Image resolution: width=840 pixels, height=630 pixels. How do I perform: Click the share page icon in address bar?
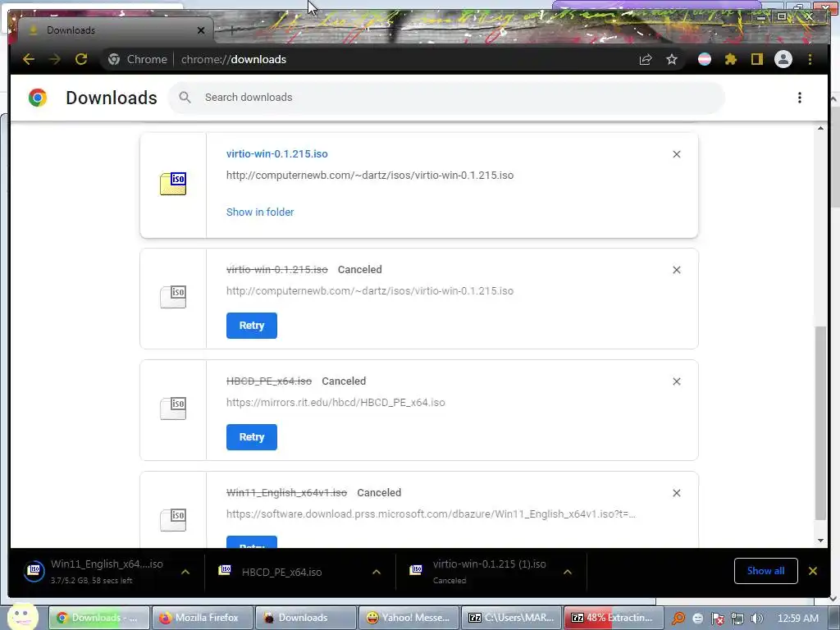point(646,59)
